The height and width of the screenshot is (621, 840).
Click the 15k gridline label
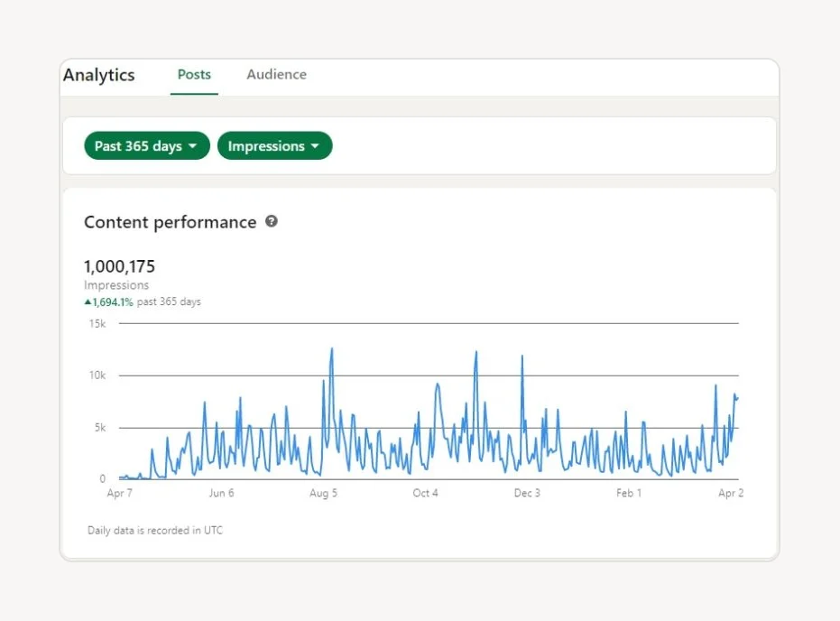pyautogui.click(x=97, y=323)
